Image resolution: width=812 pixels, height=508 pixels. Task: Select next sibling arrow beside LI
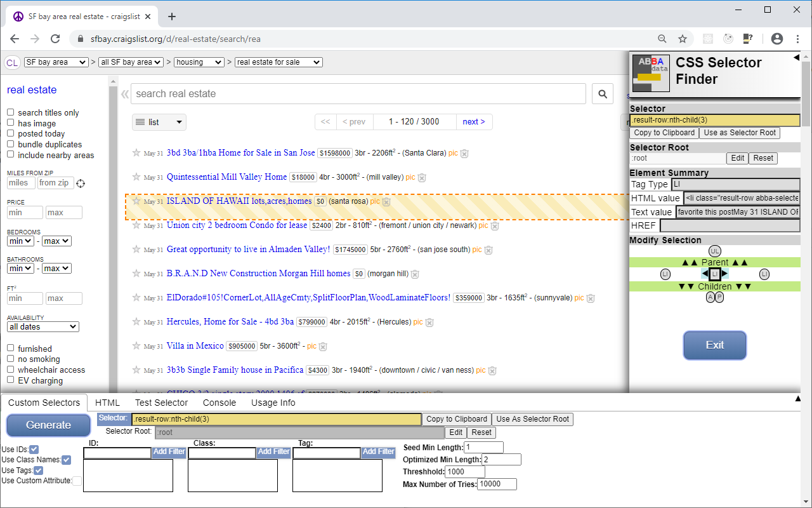(725, 274)
